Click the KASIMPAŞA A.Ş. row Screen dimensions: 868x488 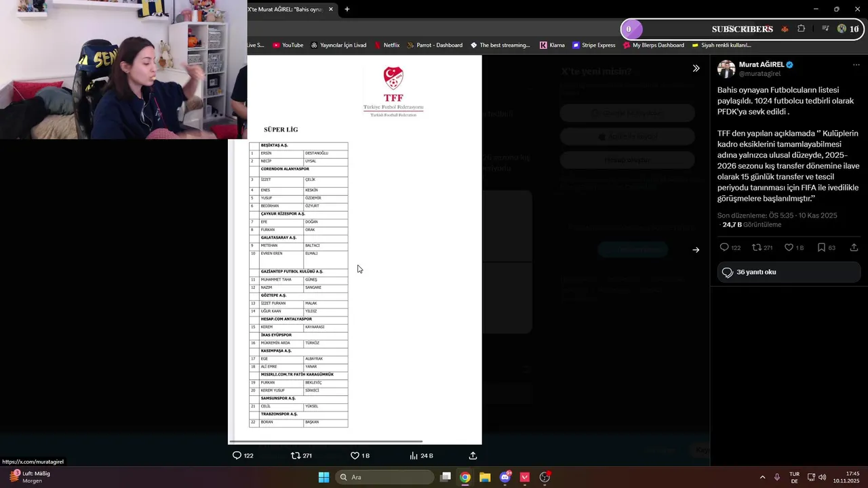click(x=298, y=351)
